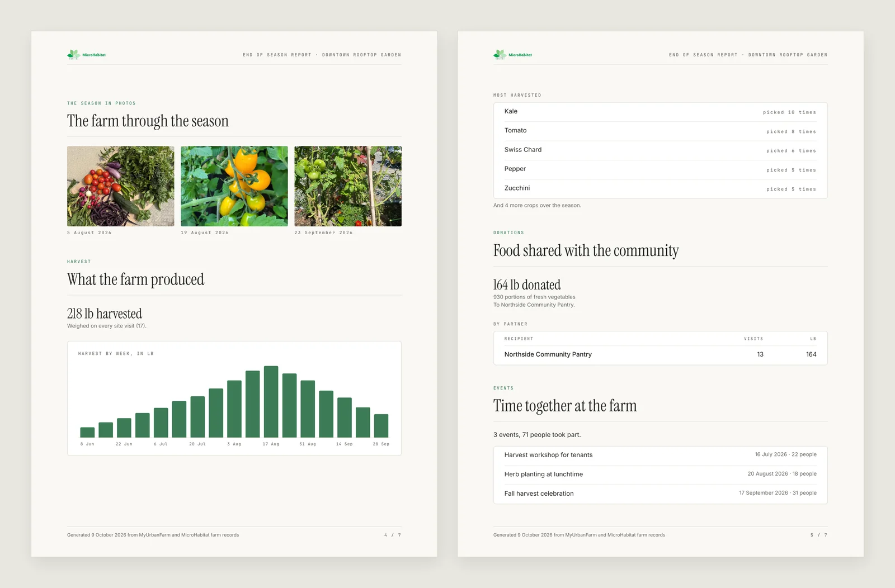Select 'Food shared with the community' heading

[586, 250]
